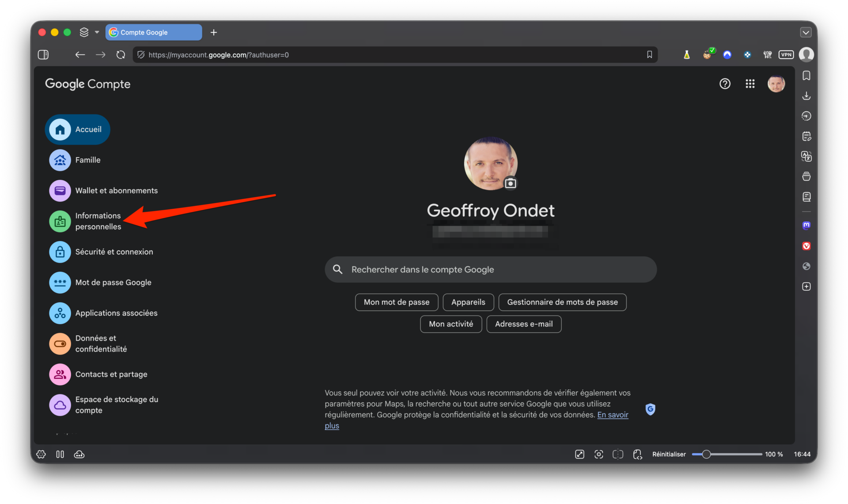Screen dimensions: 848x504
Task: Adjust the page zoom slider
Action: [x=727, y=454]
